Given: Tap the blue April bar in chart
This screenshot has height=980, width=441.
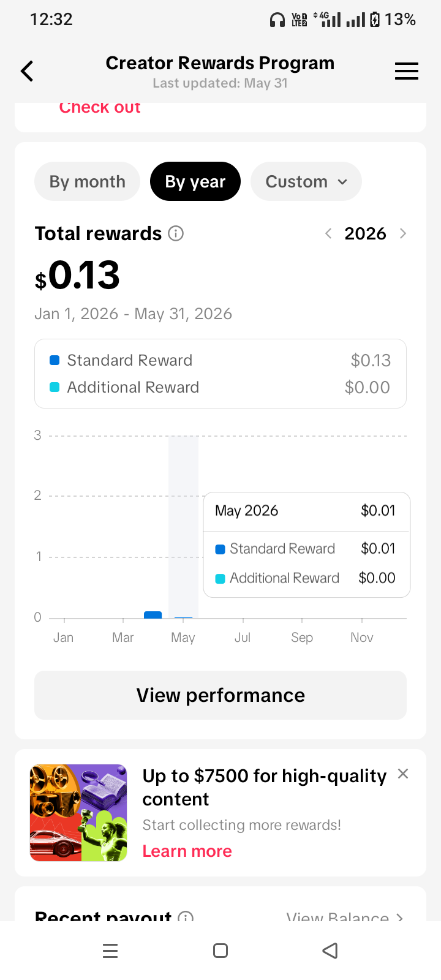Looking at the screenshot, I should 153,615.
